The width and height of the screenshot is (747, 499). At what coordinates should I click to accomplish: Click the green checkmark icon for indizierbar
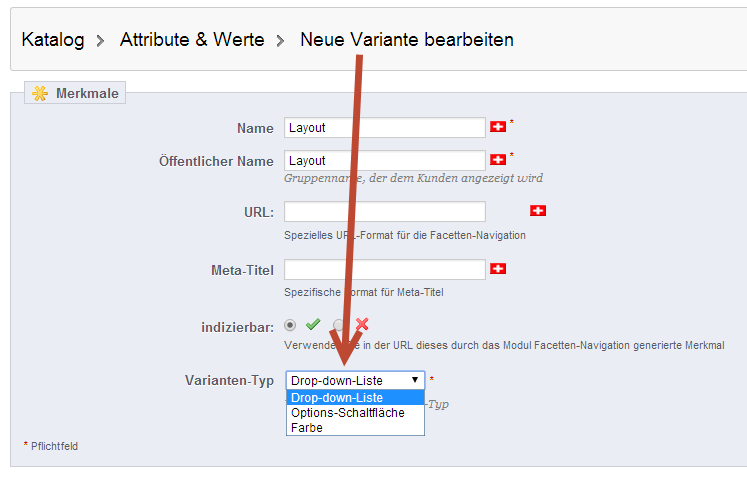pos(313,325)
